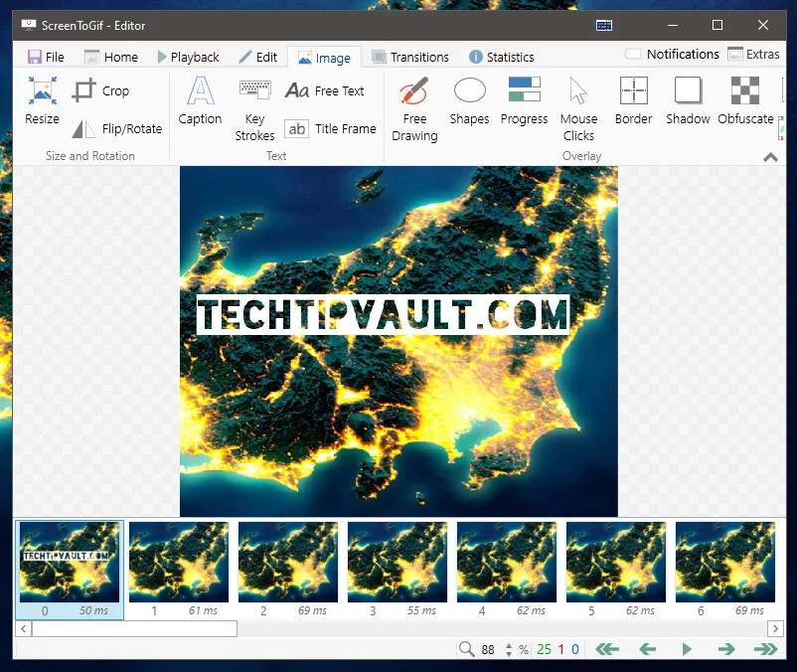Select frame 5 thumbnail

(x=616, y=570)
